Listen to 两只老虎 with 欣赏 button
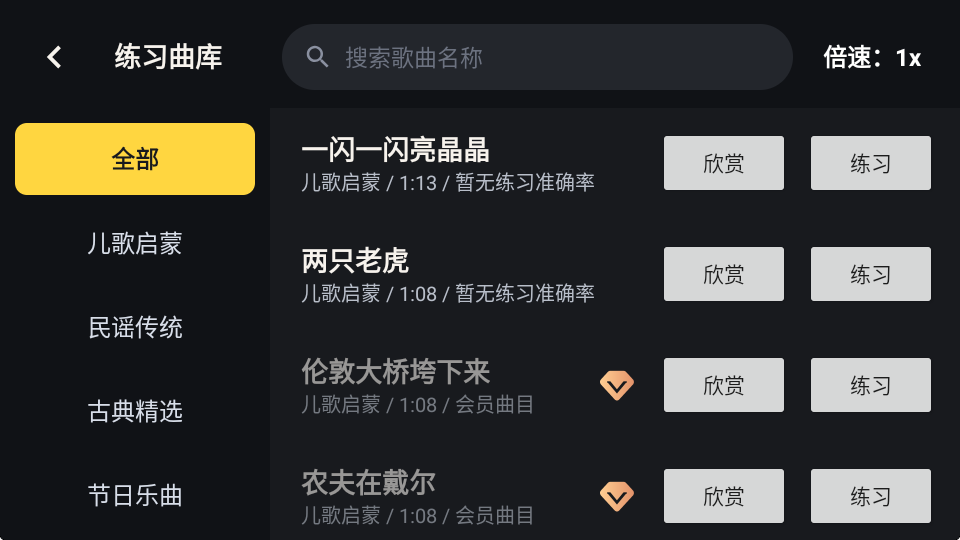Viewport: 960px width, 540px height. [x=724, y=274]
